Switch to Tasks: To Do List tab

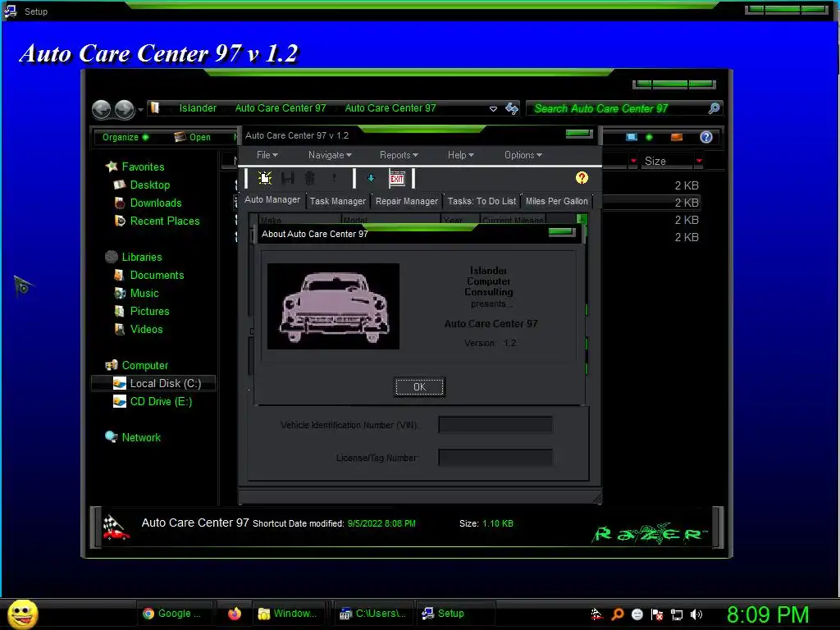click(x=482, y=202)
